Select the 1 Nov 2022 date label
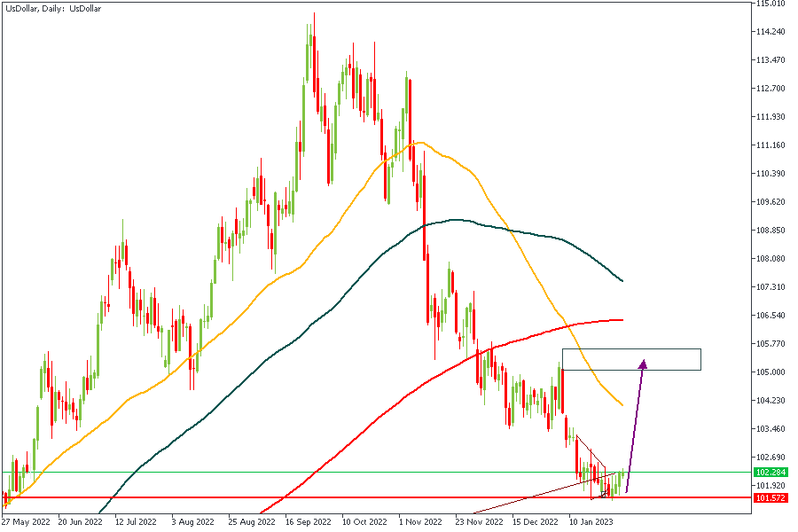The image size is (798, 532). (420, 523)
